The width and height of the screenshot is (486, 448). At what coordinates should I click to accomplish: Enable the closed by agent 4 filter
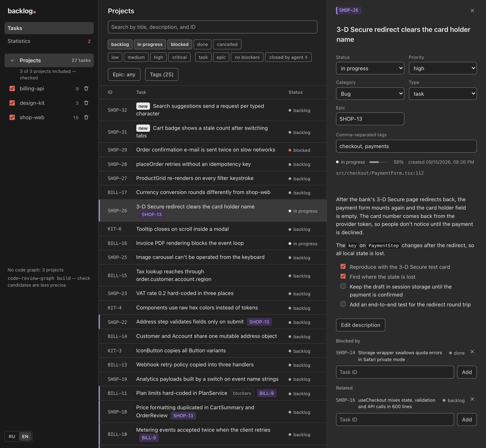click(288, 57)
